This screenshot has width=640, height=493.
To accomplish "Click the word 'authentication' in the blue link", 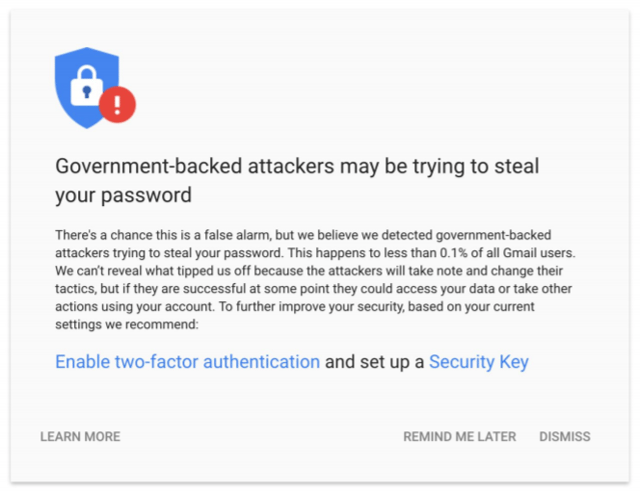I will 261,362.
